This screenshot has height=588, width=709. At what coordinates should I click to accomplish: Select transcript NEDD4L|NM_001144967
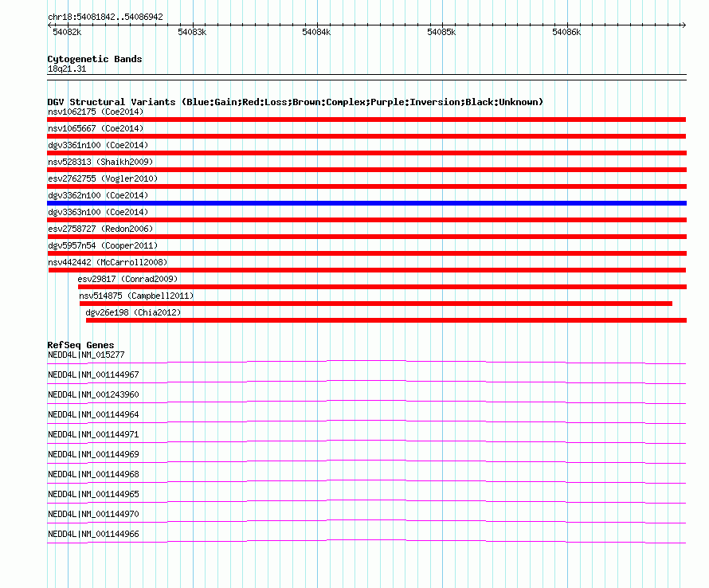93,375
